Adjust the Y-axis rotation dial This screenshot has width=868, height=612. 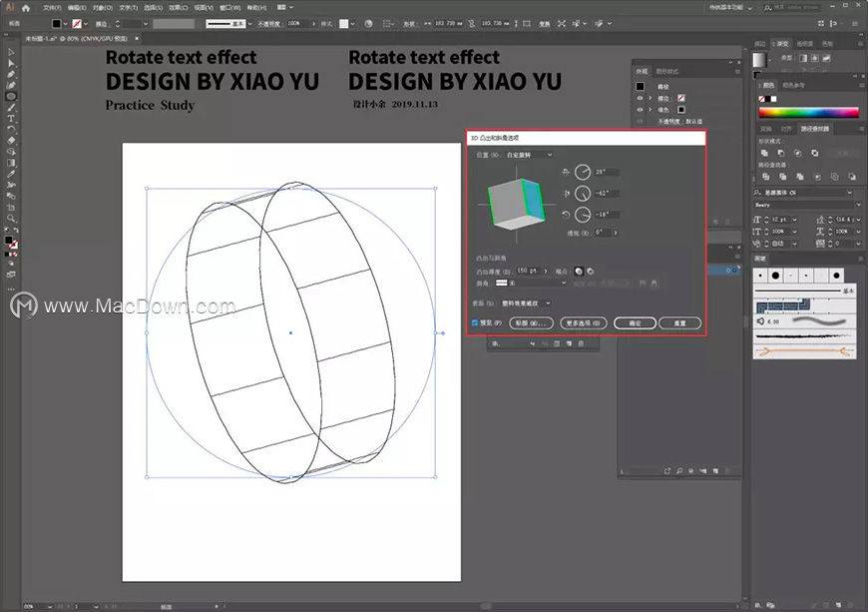click(x=583, y=194)
